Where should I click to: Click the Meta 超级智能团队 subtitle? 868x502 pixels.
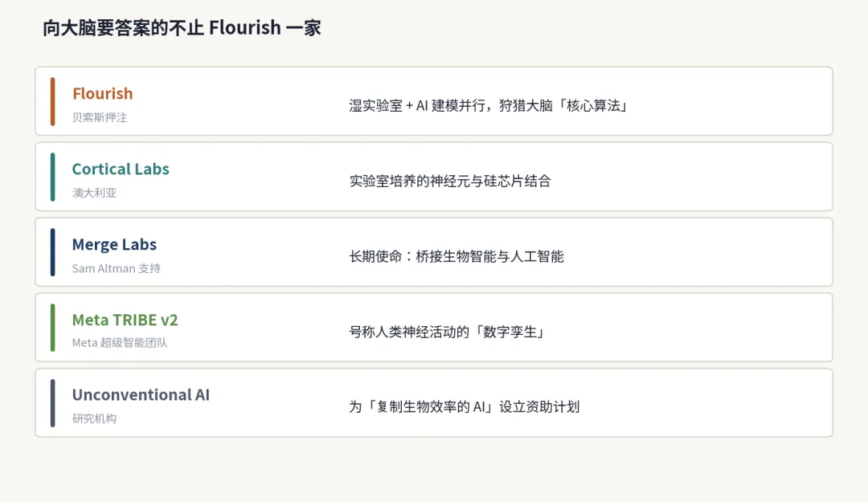[120, 343]
